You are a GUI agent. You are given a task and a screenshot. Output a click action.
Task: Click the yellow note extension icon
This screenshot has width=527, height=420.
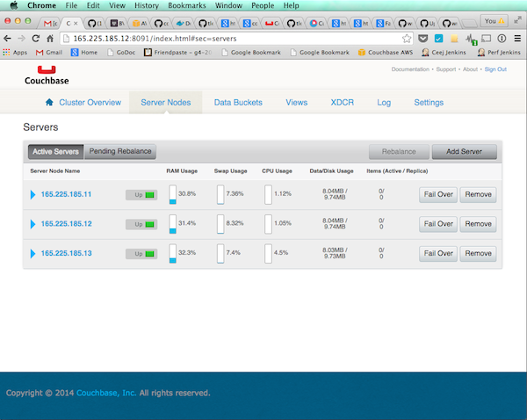point(454,39)
